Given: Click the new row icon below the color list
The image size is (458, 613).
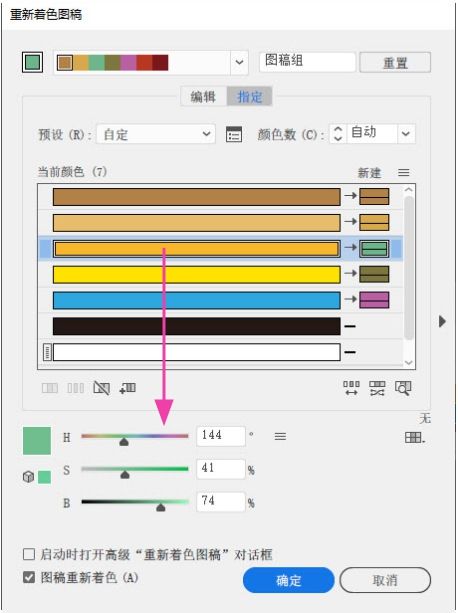Looking at the screenshot, I should [127, 388].
